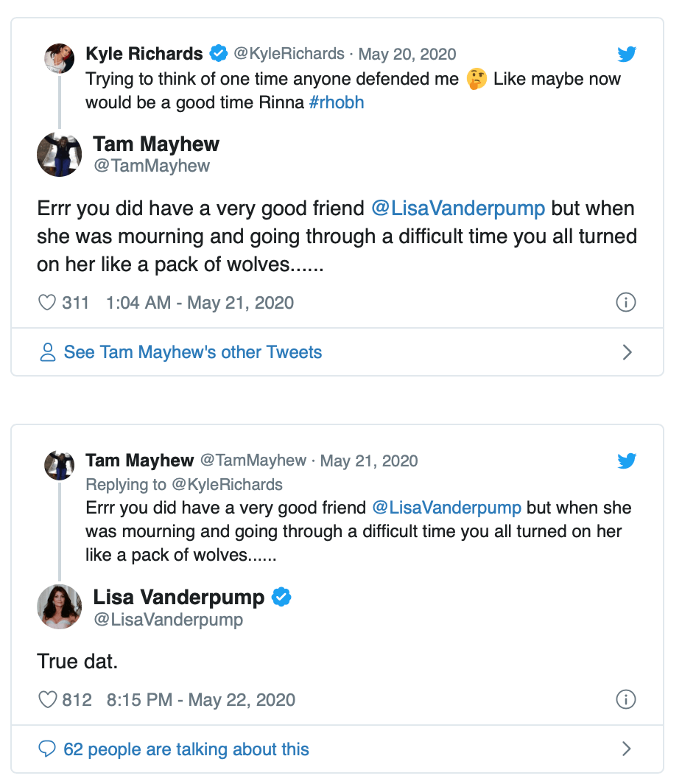Click @KyleRichards handle in 'Replying to' line
Viewport: 682px width, 784px height.
tap(228, 484)
